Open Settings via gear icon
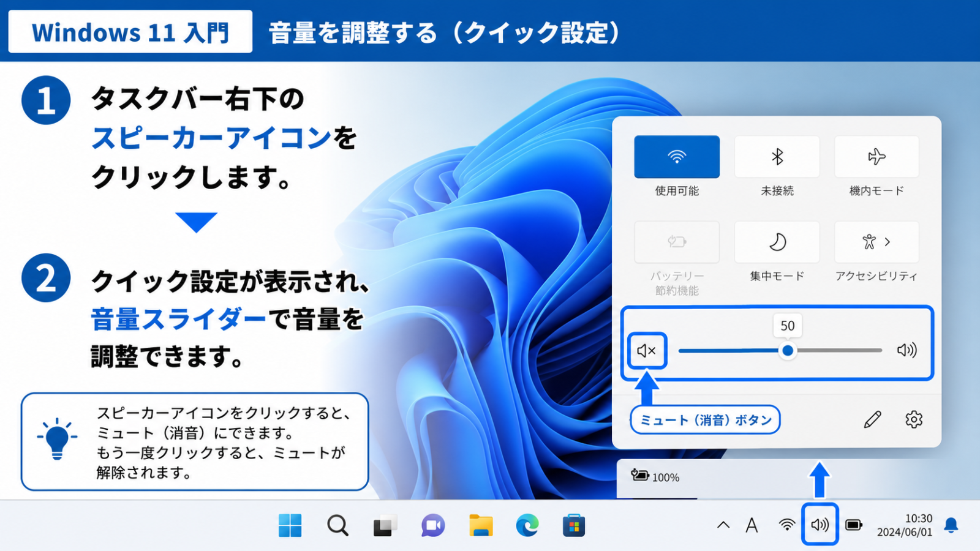This screenshot has height=551, width=980. (x=914, y=420)
